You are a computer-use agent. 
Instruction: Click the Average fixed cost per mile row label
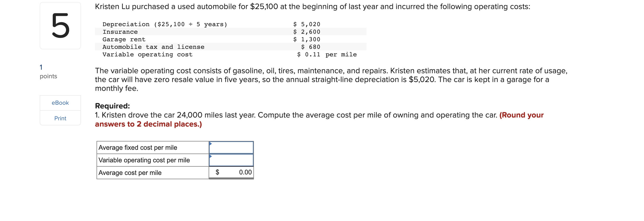pyautogui.click(x=137, y=147)
